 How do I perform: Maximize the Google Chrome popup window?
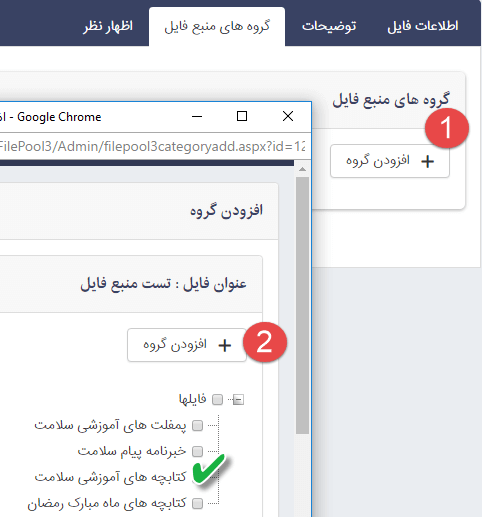coord(242,116)
